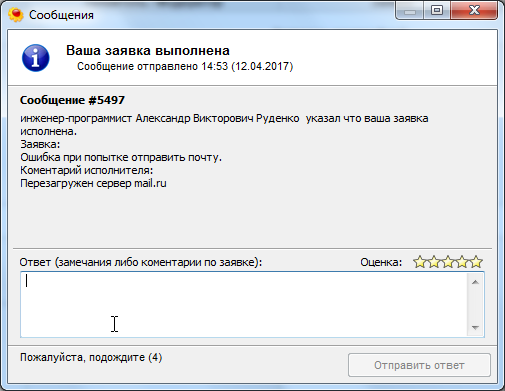Click the 'Отправить ответ' button
The height and width of the screenshot is (391, 505).
(x=419, y=365)
